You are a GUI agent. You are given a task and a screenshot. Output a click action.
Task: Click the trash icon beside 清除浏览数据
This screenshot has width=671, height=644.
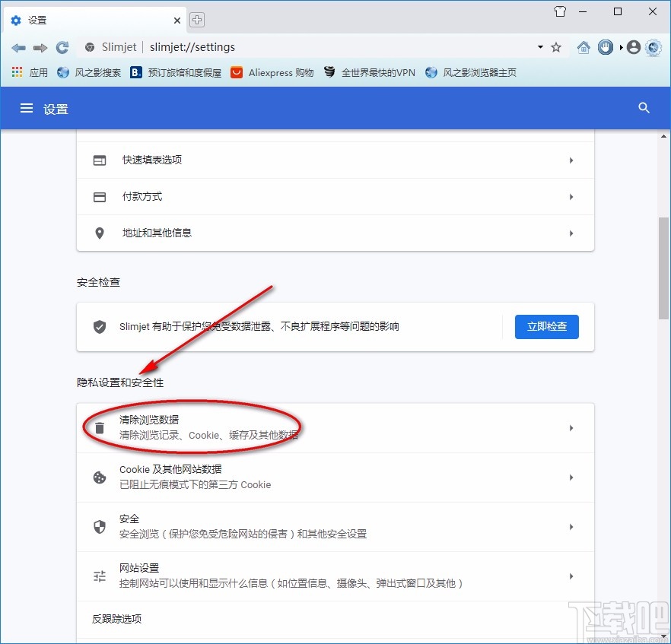click(x=99, y=427)
